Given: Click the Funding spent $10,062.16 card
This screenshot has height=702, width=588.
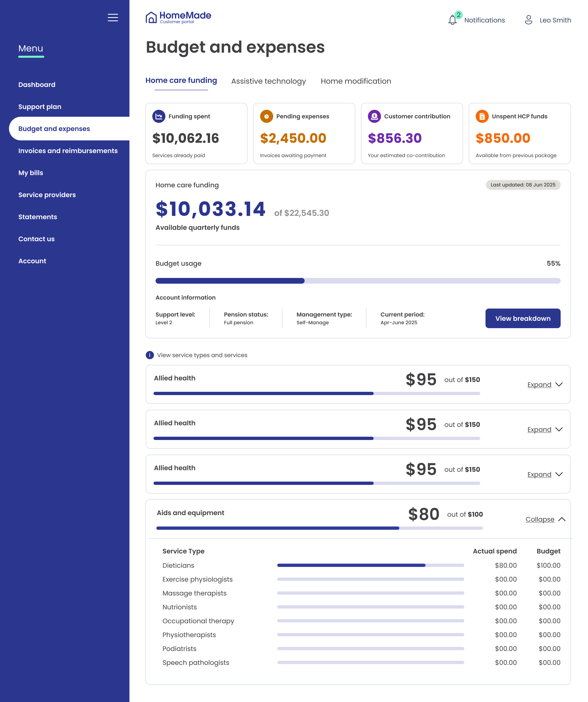Looking at the screenshot, I should tap(196, 133).
